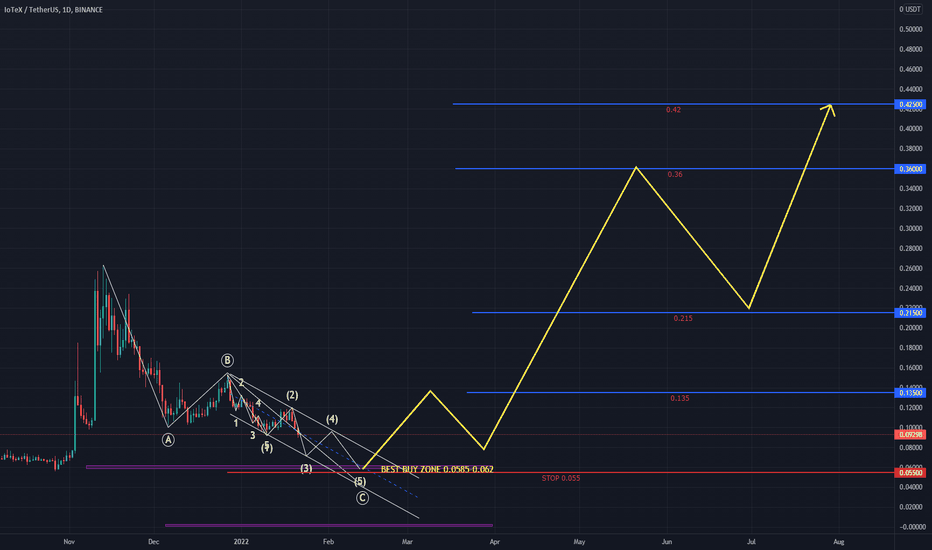Click the STOP 0.055 text label

[x=561, y=478]
